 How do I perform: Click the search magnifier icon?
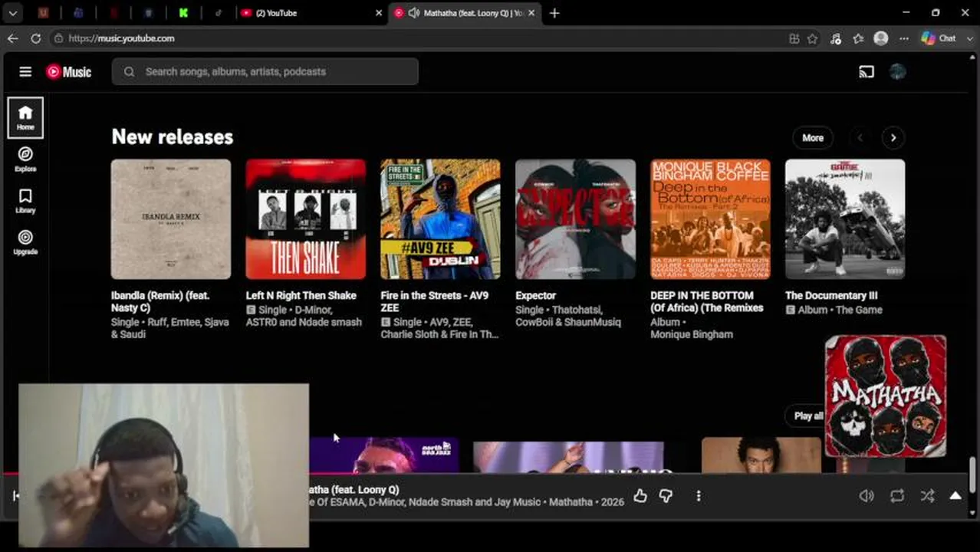tap(129, 71)
